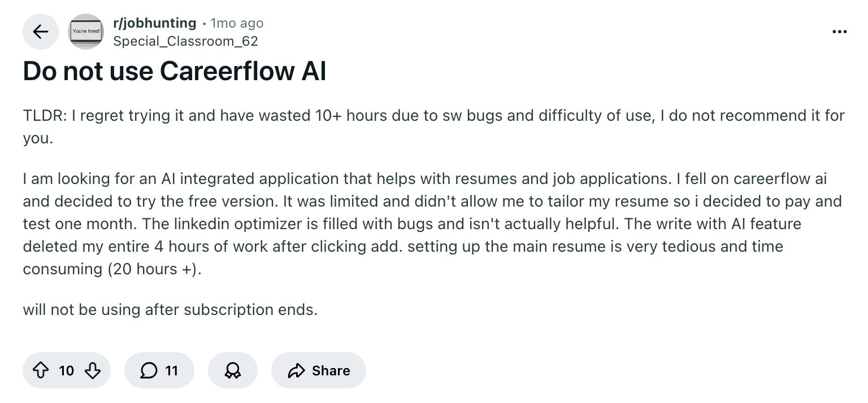Open the r/jobhunting subreddit link
Viewport: 868px width, 403px height.
click(154, 23)
